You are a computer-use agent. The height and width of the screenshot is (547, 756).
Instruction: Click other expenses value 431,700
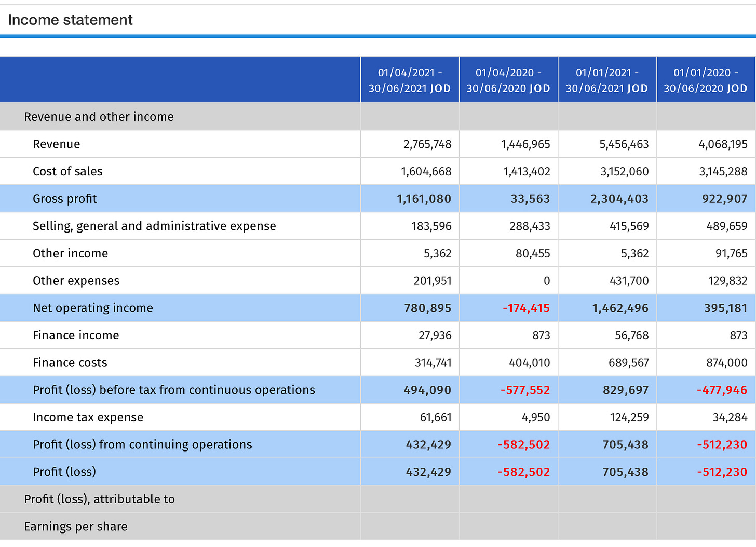pyautogui.click(x=629, y=281)
